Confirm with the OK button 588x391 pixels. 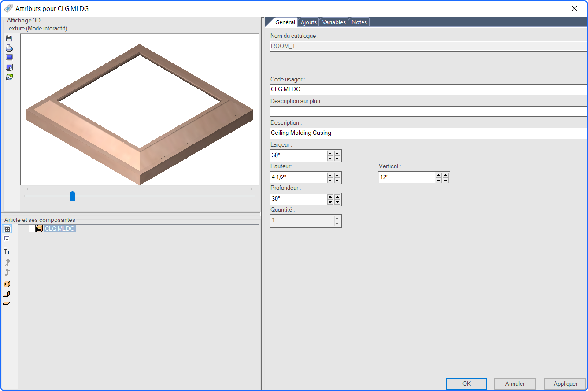[x=466, y=384]
